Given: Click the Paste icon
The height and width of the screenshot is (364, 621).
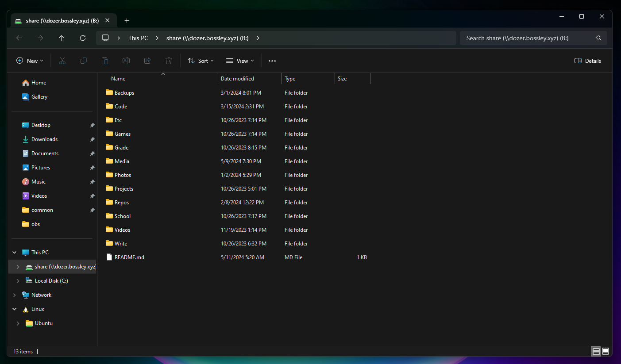Looking at the screenshot, I should pos(104,61).
